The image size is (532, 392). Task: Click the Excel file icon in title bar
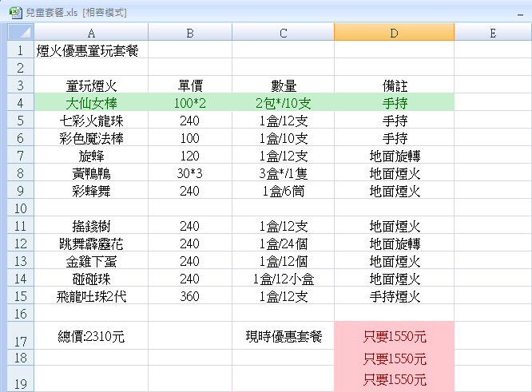point(14,13)
